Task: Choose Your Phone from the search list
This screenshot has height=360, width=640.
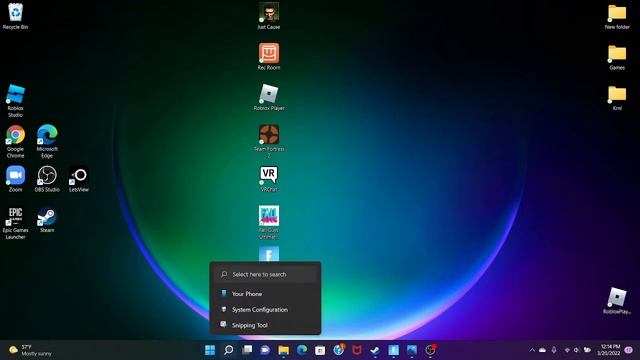Action: coord(266,293)
